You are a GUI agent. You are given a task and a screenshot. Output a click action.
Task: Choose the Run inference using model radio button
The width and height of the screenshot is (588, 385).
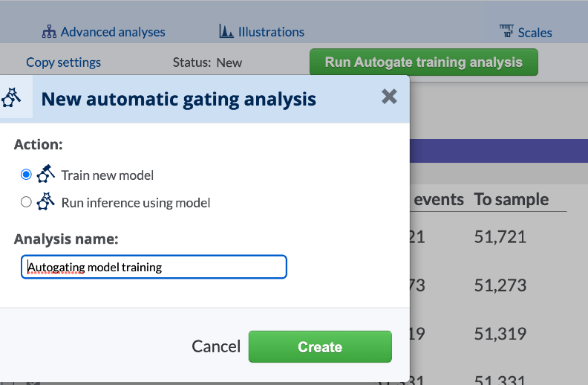tap(26, 202)
